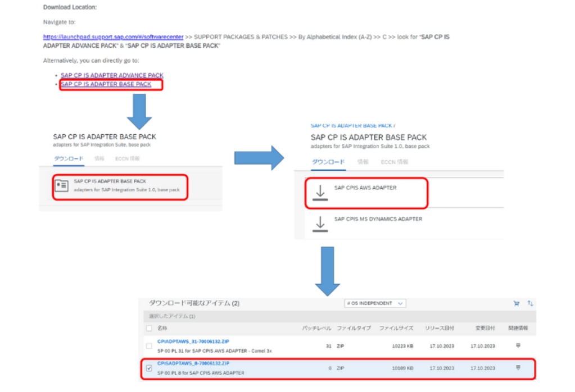Open the OS INDEPENDENT dropdown
575x392 pixels.
(375, 303)
